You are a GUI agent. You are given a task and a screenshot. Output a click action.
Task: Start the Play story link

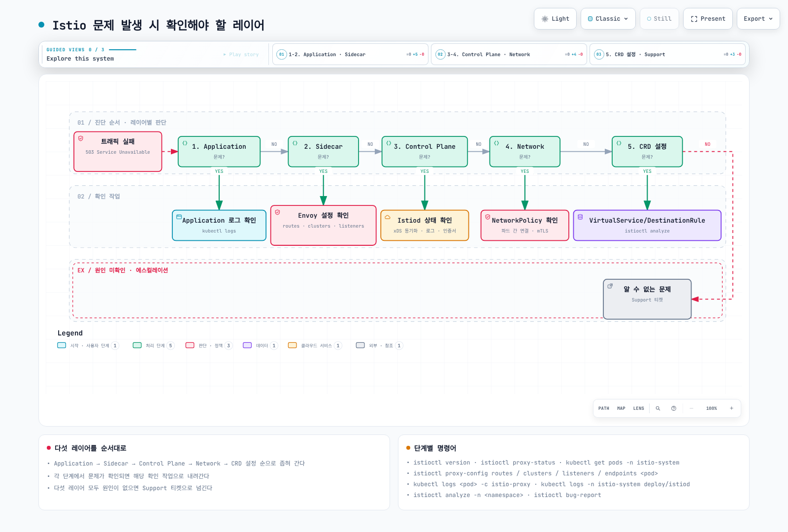241,55
